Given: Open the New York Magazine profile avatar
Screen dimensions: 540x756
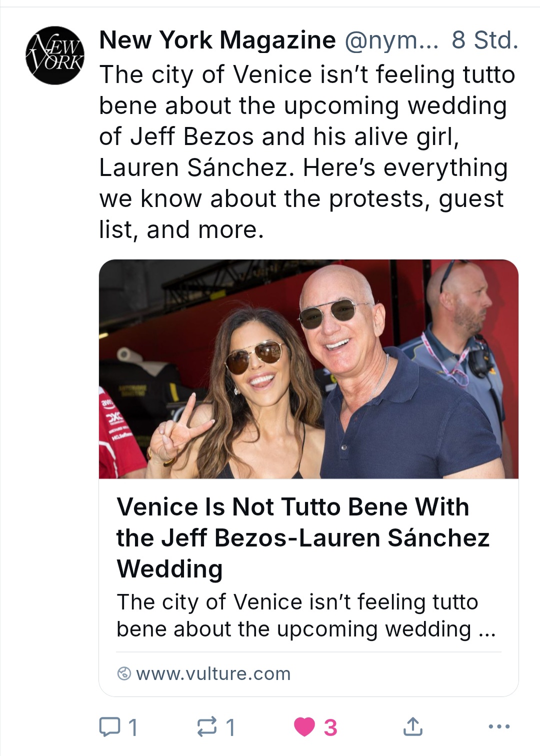Looking at the screenshot, I should 55,55.
